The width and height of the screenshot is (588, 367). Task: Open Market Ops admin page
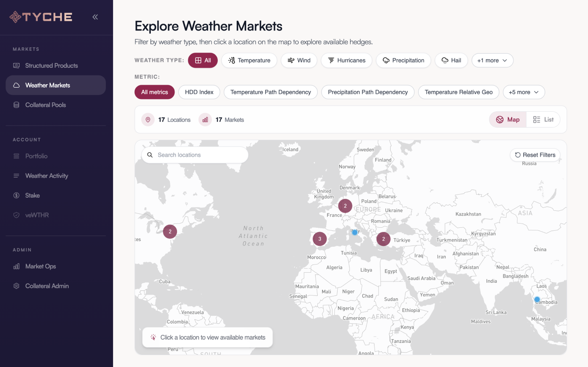click(x=40, y=266)
